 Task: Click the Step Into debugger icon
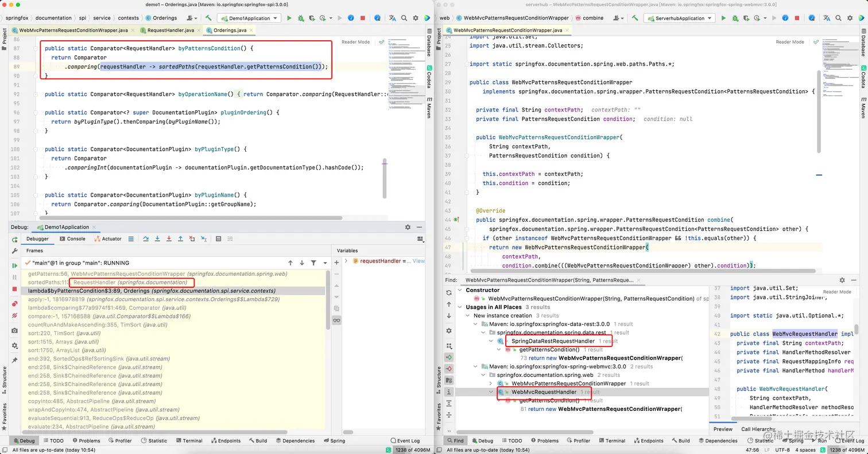tap(158, 238)
